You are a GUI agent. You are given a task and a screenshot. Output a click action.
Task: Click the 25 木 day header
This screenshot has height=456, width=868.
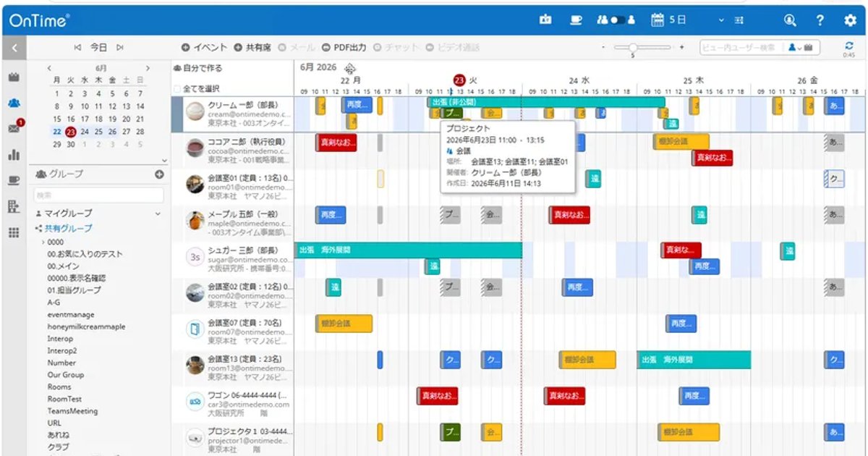pos(693,80)
